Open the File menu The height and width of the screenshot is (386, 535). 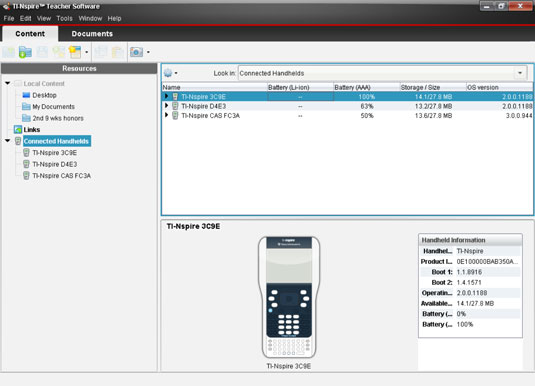tap(9, 18)
